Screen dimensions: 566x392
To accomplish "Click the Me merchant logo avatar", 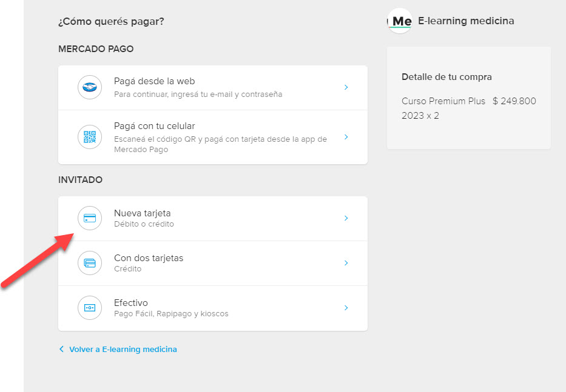I will click(x=400, y=21).
